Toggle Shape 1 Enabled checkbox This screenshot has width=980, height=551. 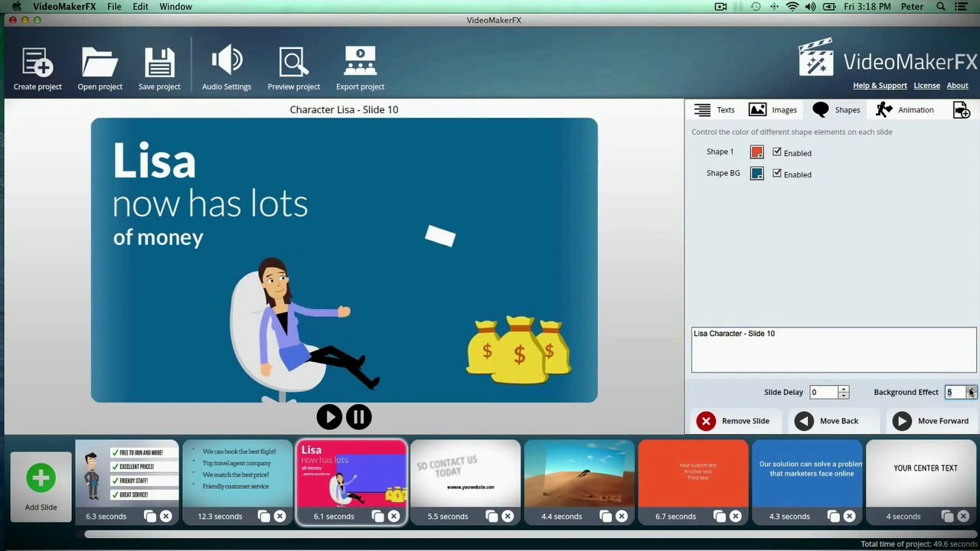pos(777,152)
